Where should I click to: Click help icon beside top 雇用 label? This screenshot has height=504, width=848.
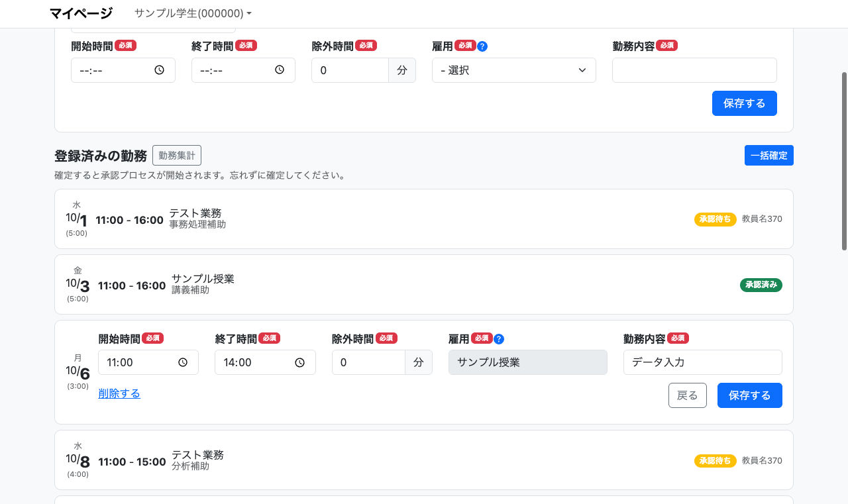pos(482,46)
